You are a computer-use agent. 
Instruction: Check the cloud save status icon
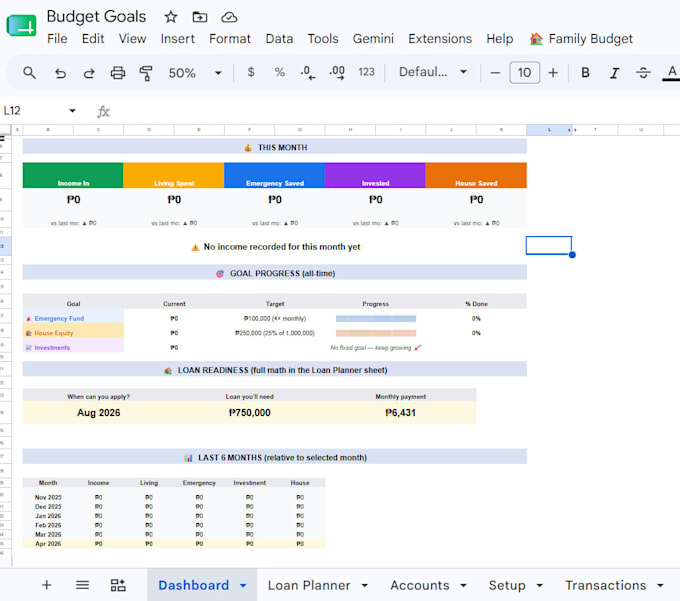229,17
